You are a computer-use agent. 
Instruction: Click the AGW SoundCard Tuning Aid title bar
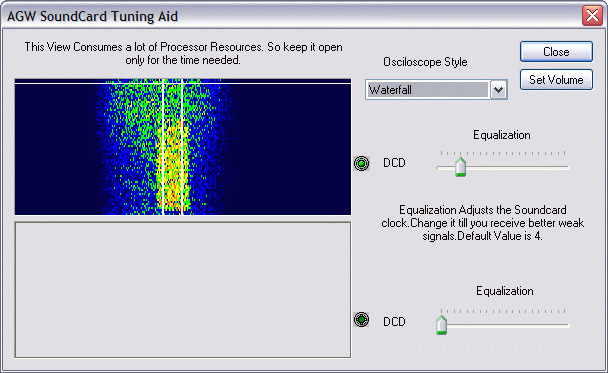click(291, 16)
